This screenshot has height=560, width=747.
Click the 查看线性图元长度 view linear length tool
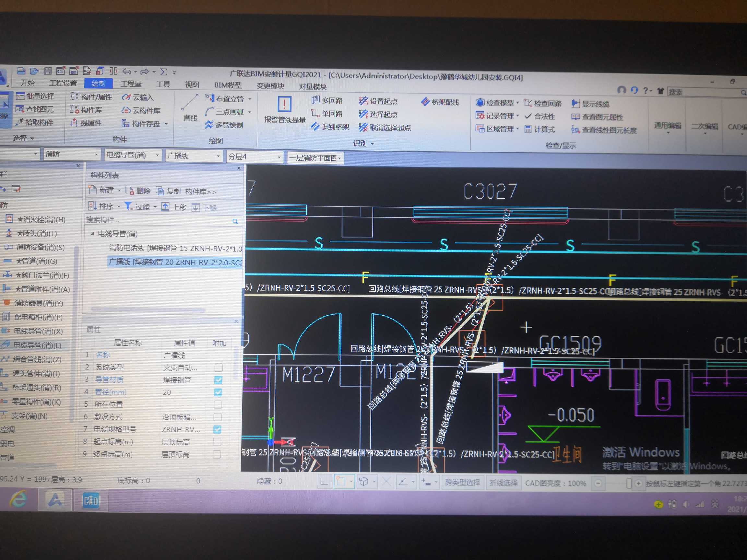604,130
